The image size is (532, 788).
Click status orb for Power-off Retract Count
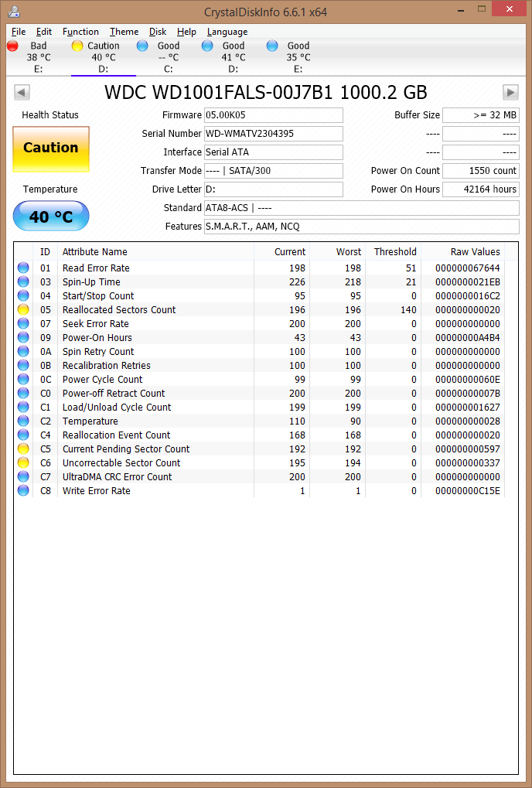point(23,393)
